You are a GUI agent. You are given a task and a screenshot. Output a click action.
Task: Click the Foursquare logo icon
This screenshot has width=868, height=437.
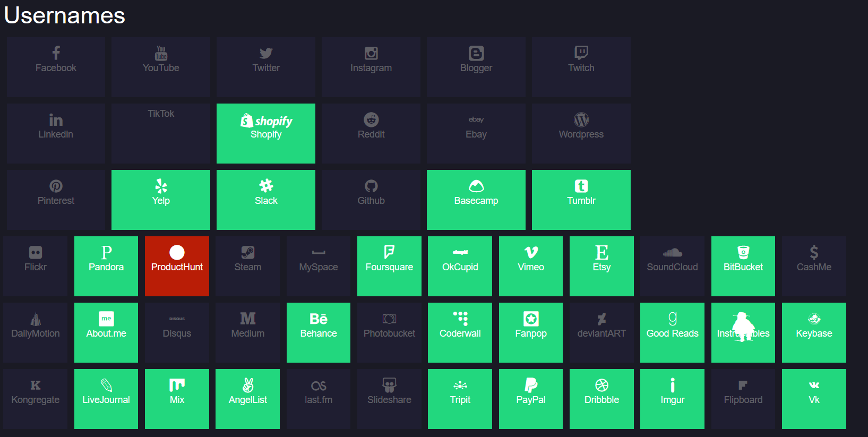point(389,252)
